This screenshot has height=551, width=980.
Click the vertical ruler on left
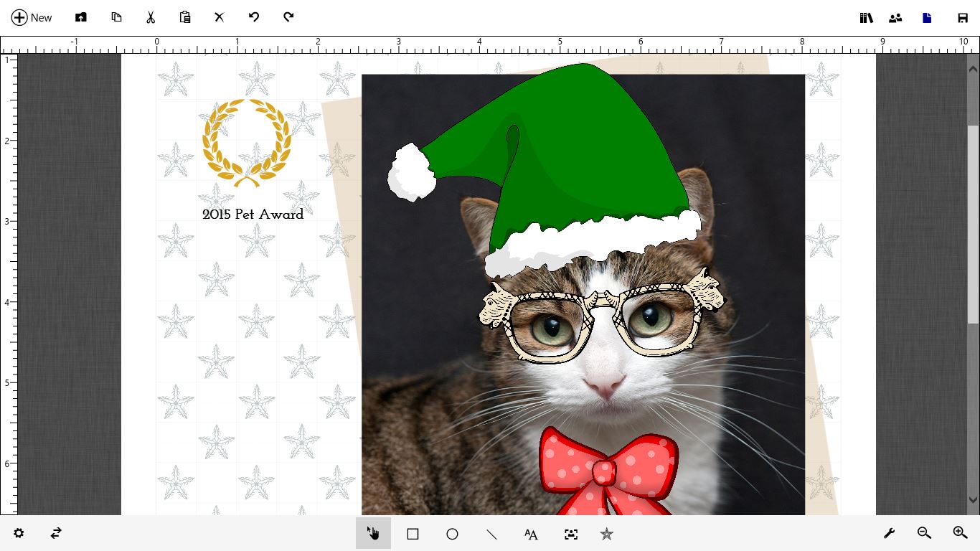click(9, 284)
